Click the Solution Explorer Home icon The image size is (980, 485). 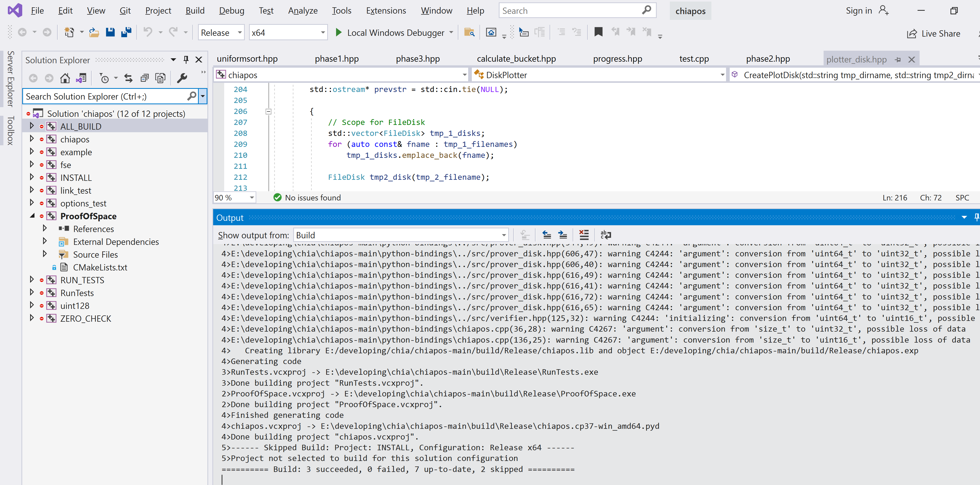point(65,78)
